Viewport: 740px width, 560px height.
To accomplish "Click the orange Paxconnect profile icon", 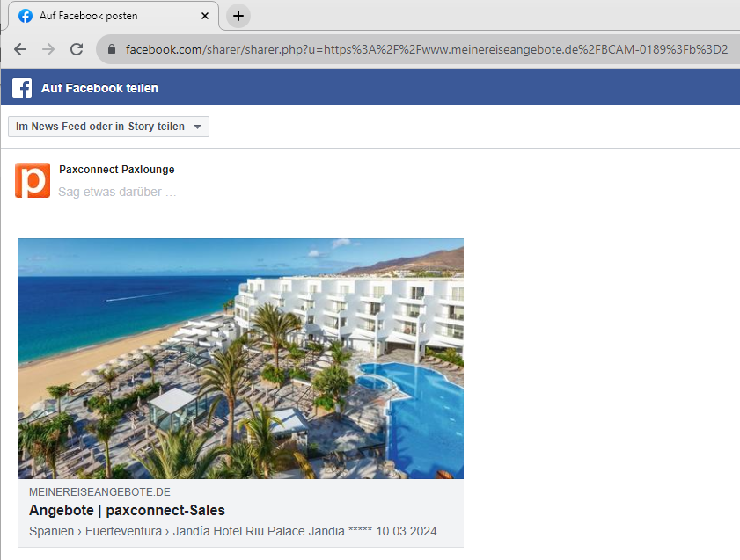I will pyautogui.click(x=33, y=180).
